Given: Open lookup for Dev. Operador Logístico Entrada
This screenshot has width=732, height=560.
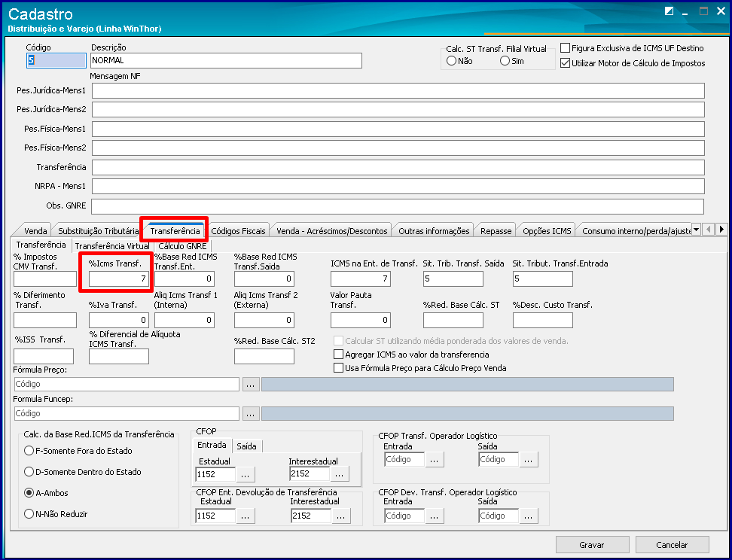Looking at the screenshot, I should tap(435, 516).
